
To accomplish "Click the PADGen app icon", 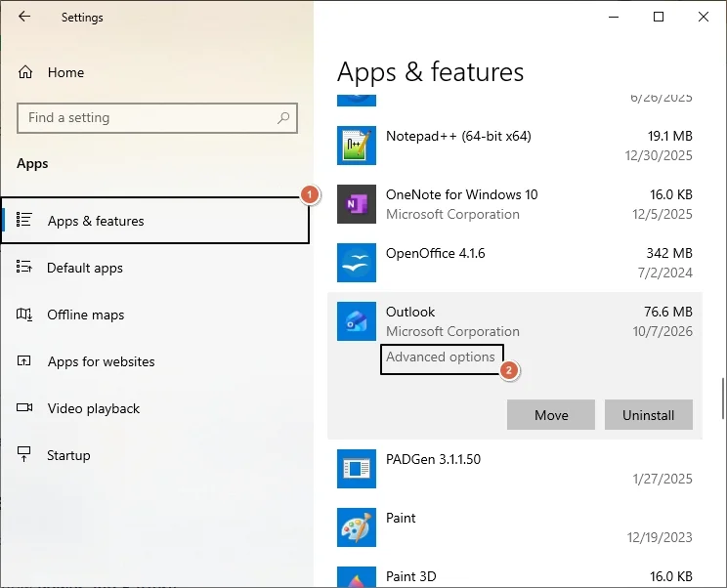I will click(357, 469).
